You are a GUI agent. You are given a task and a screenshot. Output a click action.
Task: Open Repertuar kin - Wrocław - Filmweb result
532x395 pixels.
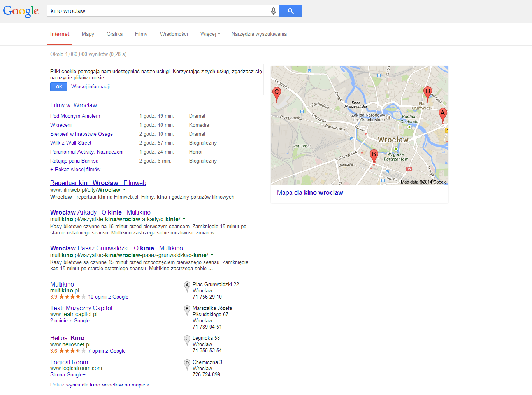pos(98,183)
